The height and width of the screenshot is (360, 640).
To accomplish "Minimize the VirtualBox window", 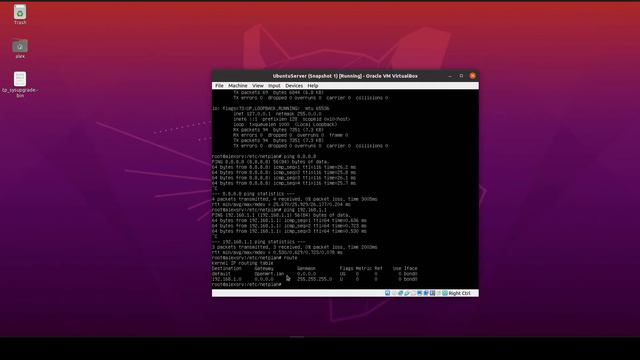I will pyautogui.click(x=450, y=76).
